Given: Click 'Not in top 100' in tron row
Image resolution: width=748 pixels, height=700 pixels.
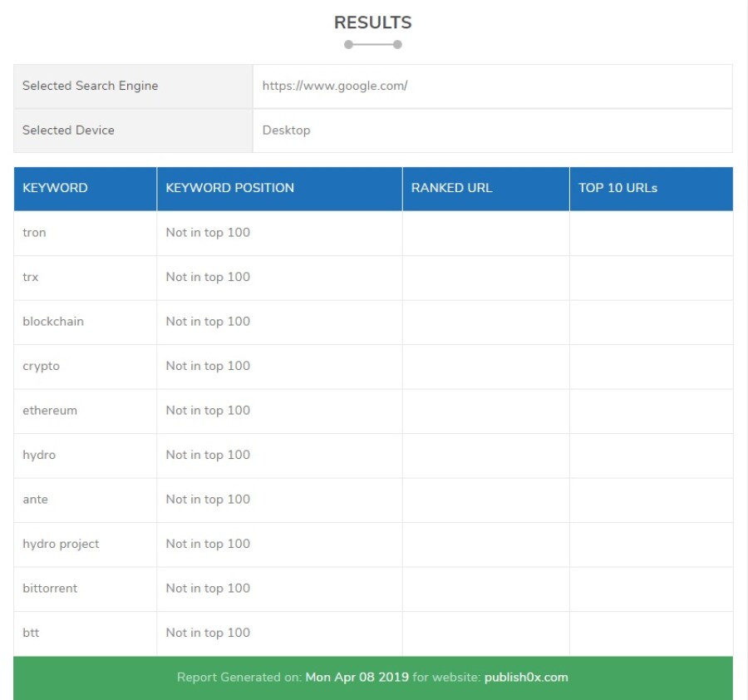Looking at the screenshot, I should pyautogui.click(x=208, y=233).
